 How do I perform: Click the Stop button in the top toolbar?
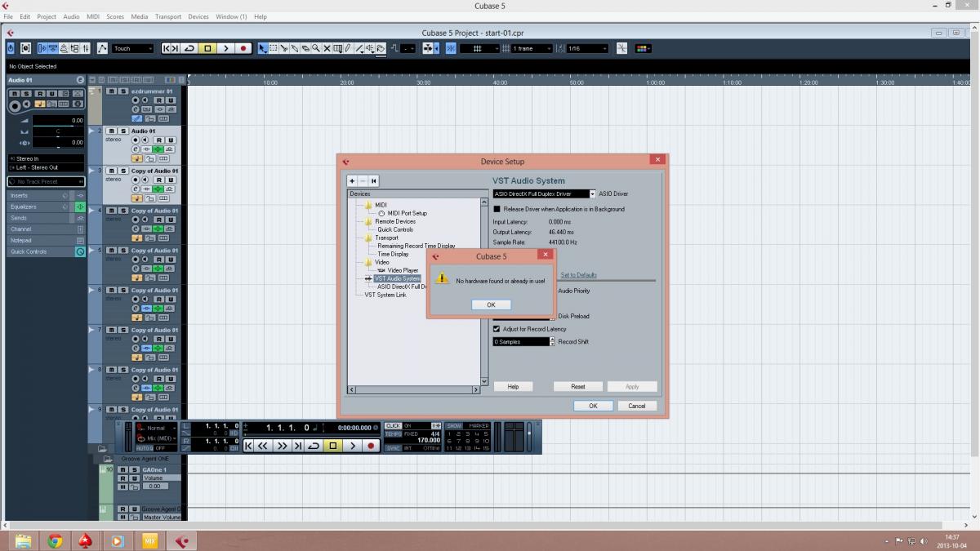(207, 48)
